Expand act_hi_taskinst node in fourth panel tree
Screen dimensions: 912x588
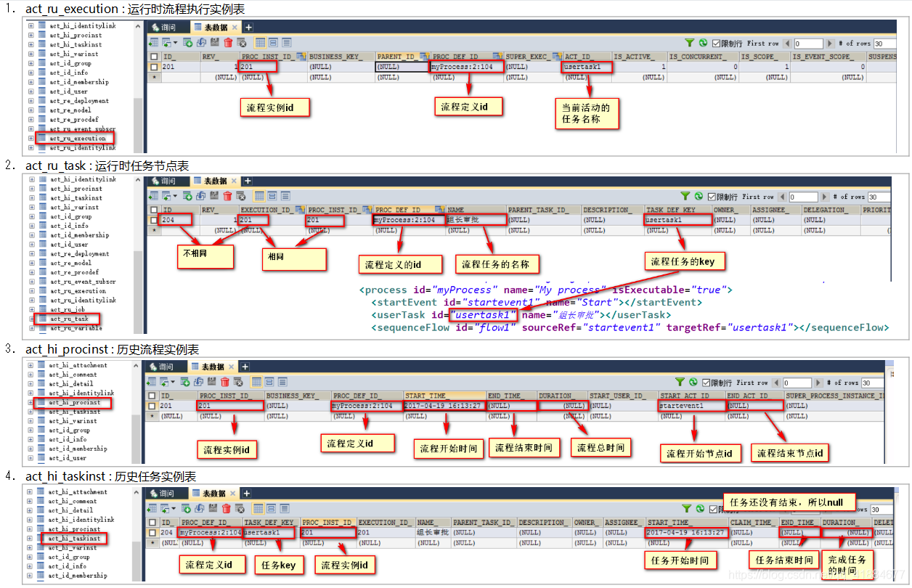[x=30, y=539]
